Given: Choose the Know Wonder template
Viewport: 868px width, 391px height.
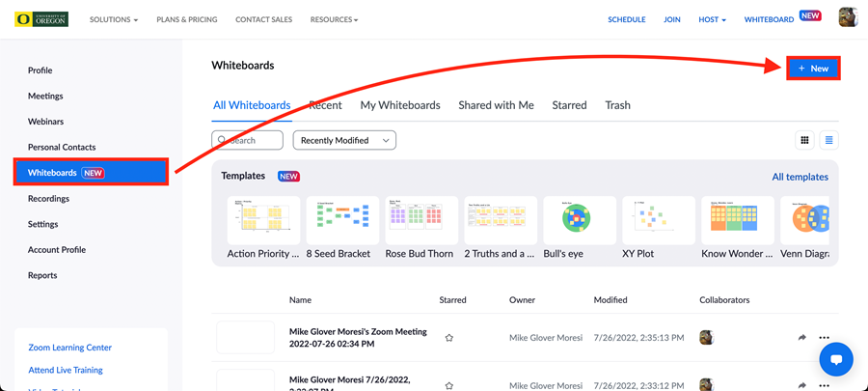Looking at the screenshot, I should click(x=738, y=220).
